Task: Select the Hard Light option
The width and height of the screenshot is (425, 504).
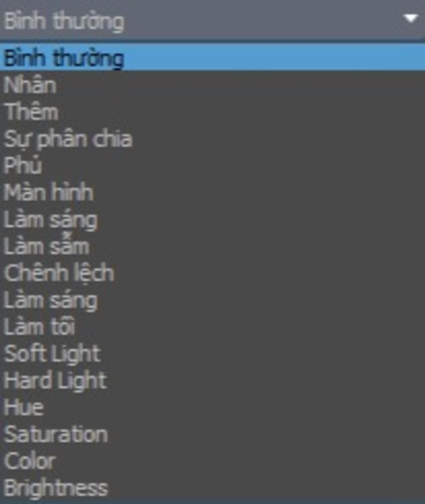Action: [55, 381]
